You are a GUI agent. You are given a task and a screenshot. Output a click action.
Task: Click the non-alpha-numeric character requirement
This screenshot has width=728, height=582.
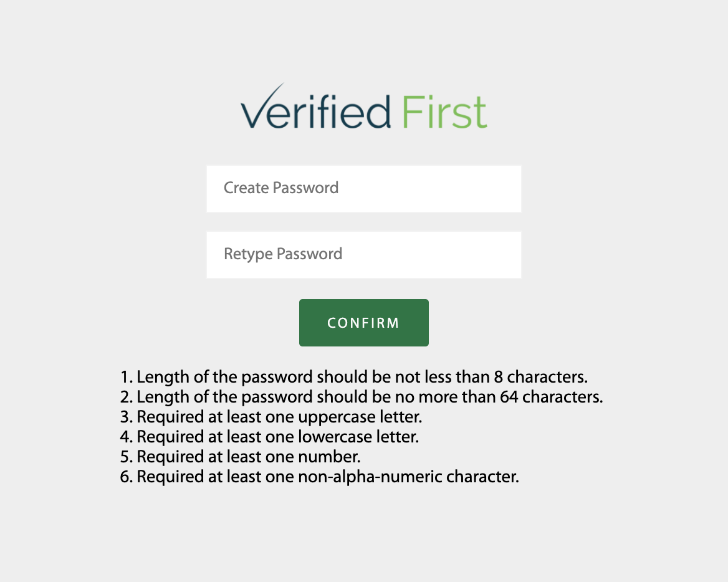pos(319,477)
